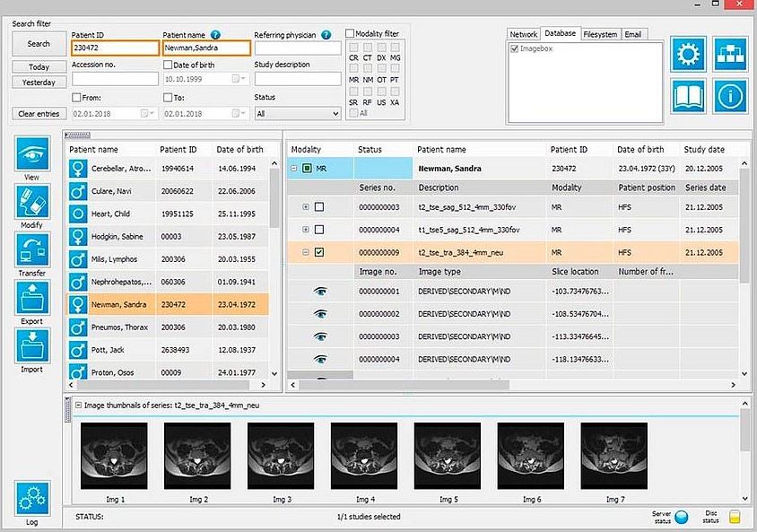Click the Today button
Screen dimensions: 757x532
(x=39, y=66)
